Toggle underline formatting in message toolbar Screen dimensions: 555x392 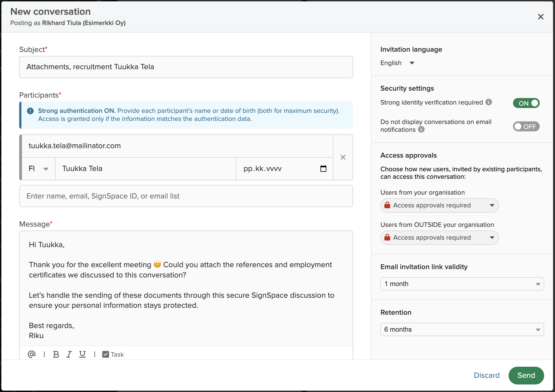[x=83, y=354]
